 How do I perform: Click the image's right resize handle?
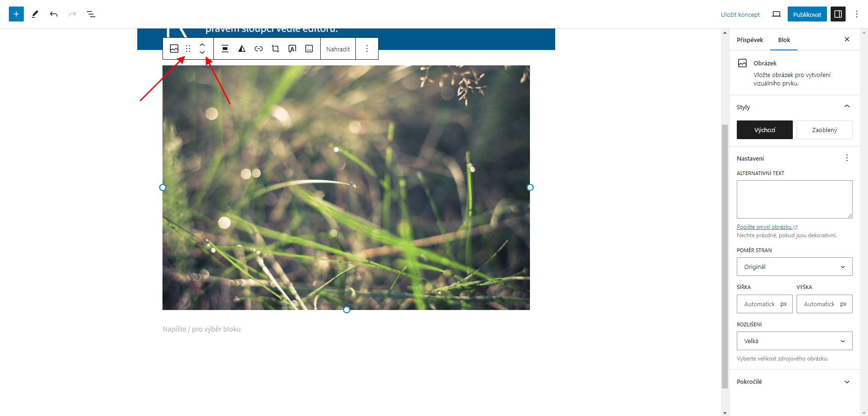[530, 188]
